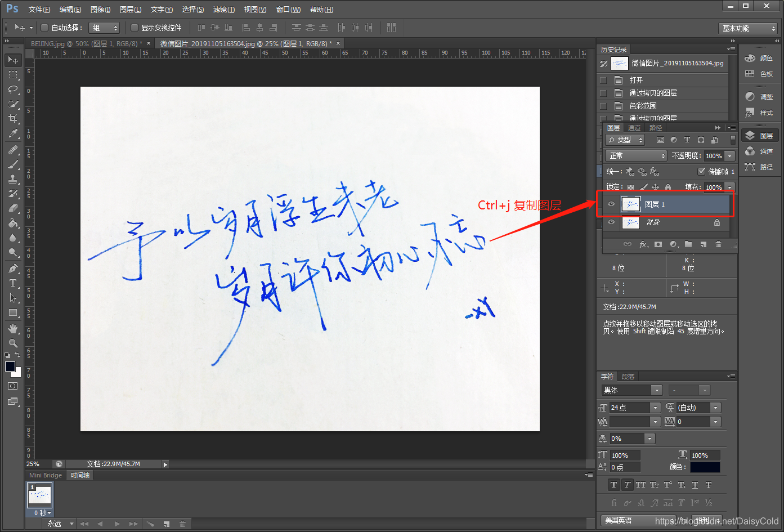Click the delete layer trash icon

(x=718, y=244)
